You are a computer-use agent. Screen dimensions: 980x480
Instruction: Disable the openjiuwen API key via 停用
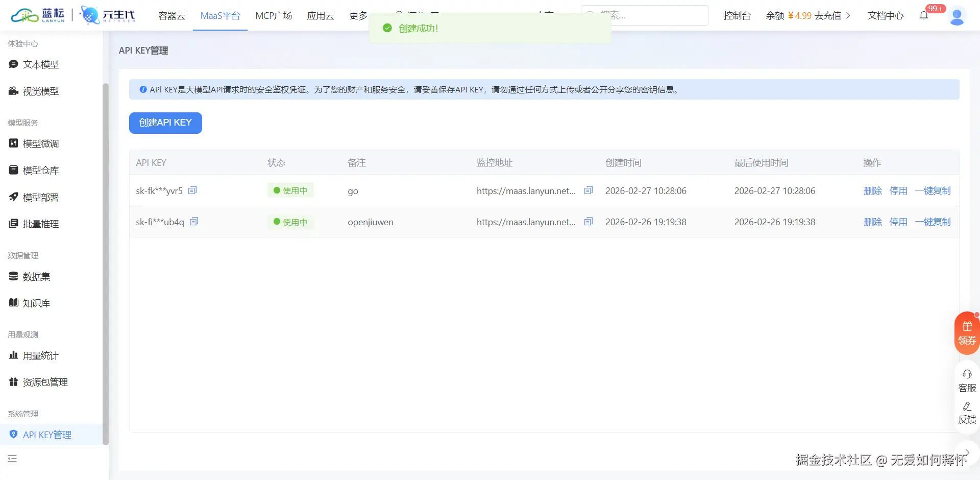898,222
